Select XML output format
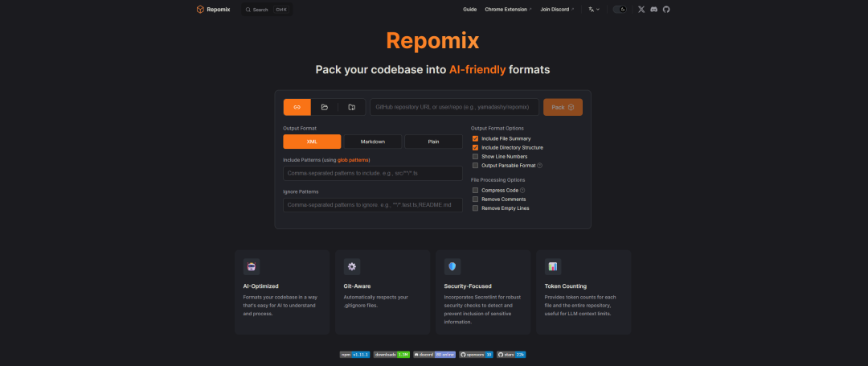Screen dimensions: 868x366 click(312, 142)
